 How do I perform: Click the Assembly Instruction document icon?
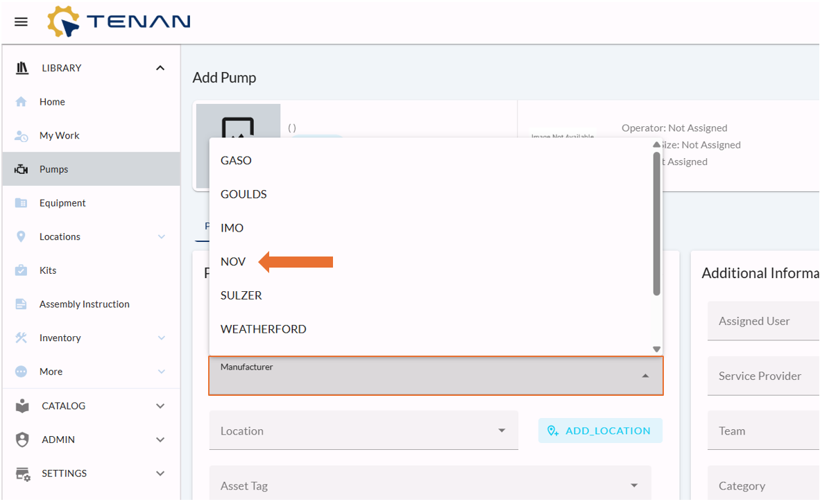[21, 304]
